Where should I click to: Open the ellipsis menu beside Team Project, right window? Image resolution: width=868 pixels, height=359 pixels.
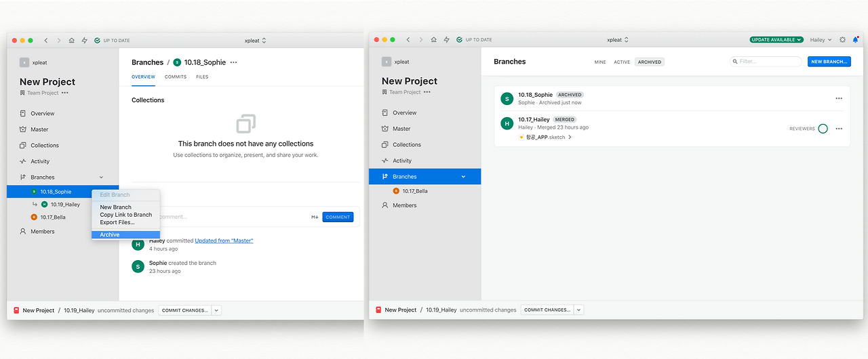point(427,92)
